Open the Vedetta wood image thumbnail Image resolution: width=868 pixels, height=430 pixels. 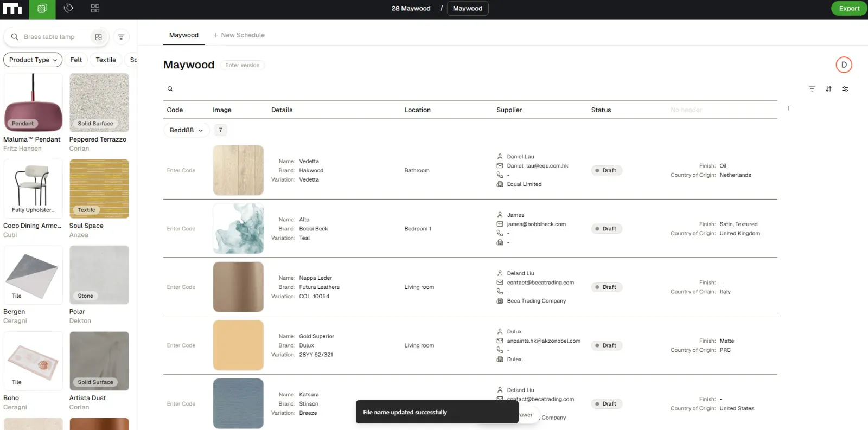point(238,170)
